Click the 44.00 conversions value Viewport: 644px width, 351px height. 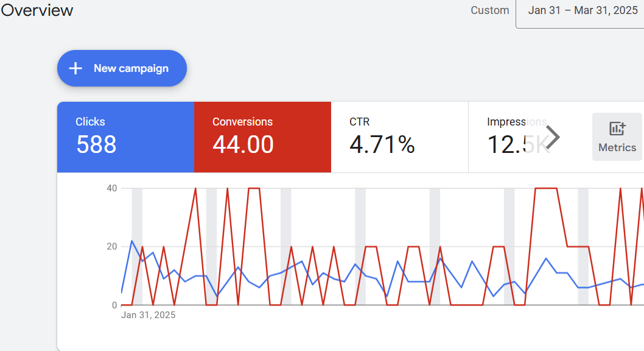(243, 144)
